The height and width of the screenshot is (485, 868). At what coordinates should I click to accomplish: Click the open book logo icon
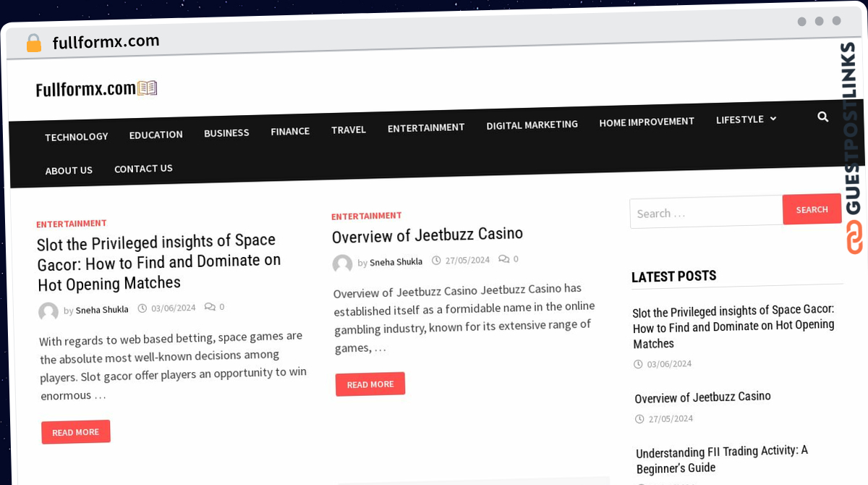[x=148, y=88]
